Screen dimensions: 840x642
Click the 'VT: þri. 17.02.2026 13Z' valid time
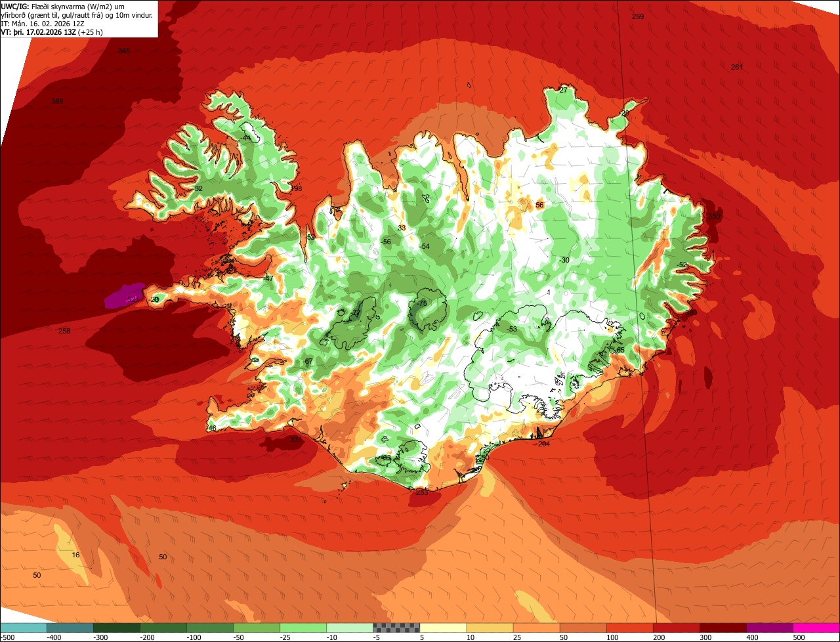(38, 32)
